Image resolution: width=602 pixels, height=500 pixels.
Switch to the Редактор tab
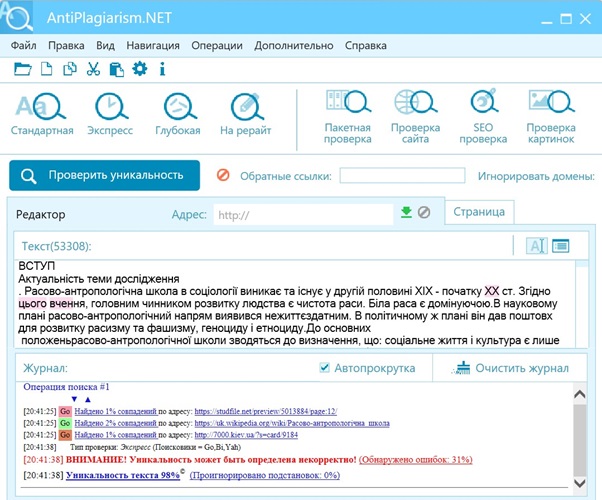tap(41, 214)
